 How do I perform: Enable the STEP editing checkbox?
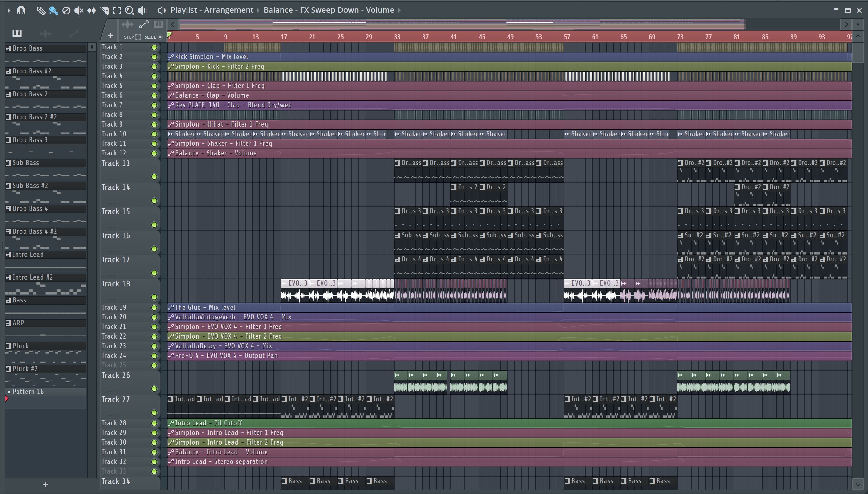point(138,37)
